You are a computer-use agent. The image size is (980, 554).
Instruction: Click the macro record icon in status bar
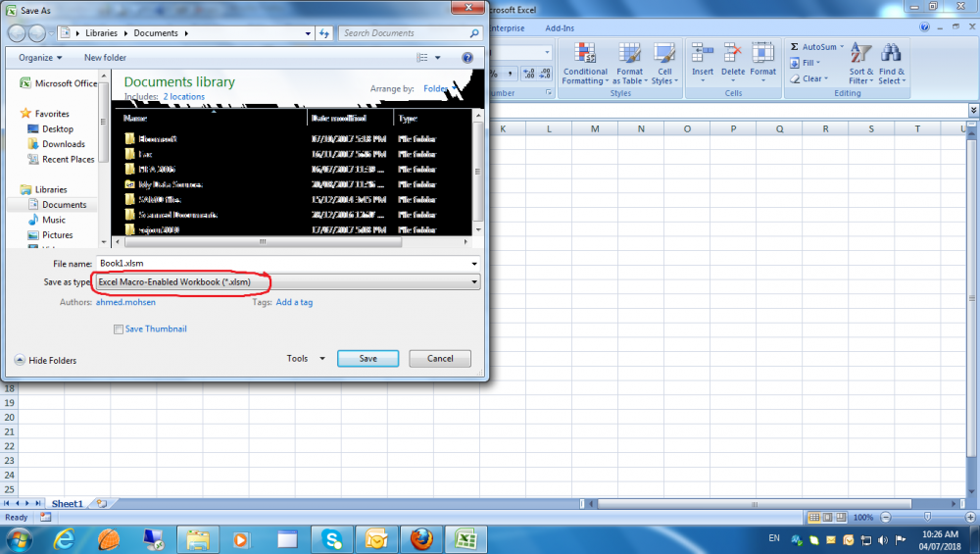coord(46,517)
